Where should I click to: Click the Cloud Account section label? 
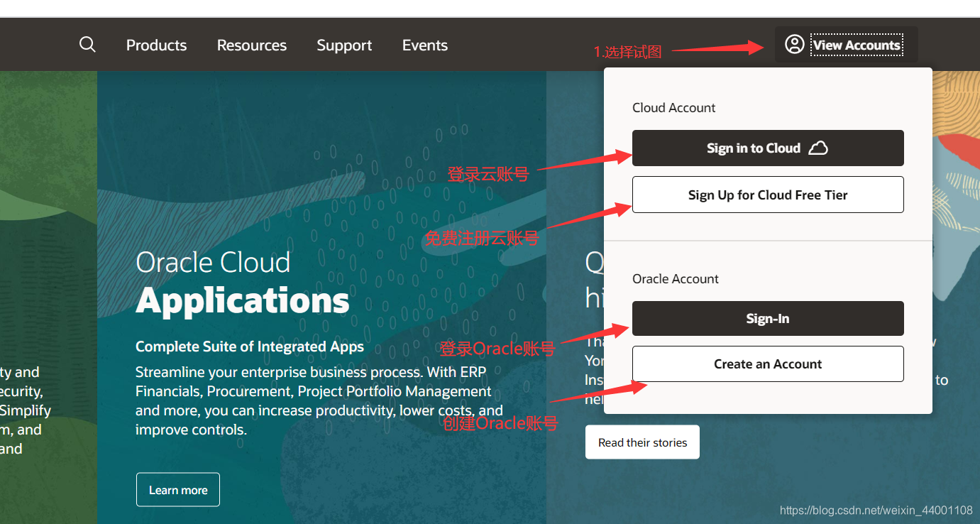[x=674, y=108]
